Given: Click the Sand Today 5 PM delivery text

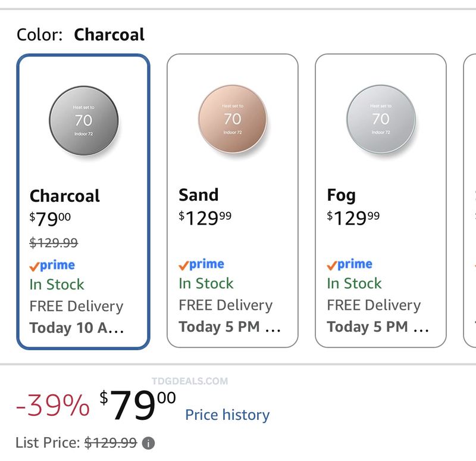Looking at the screenshot, I should click(x=230, y=327).
